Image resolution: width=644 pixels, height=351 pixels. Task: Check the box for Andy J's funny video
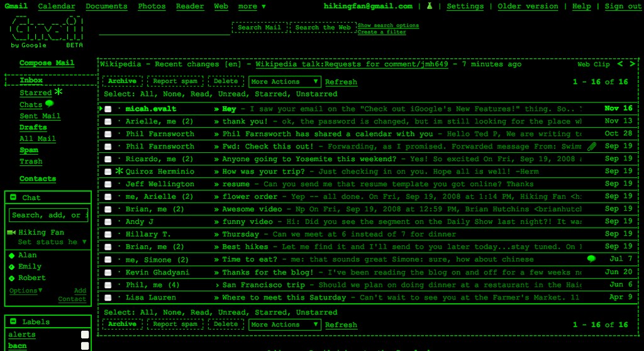108,222
